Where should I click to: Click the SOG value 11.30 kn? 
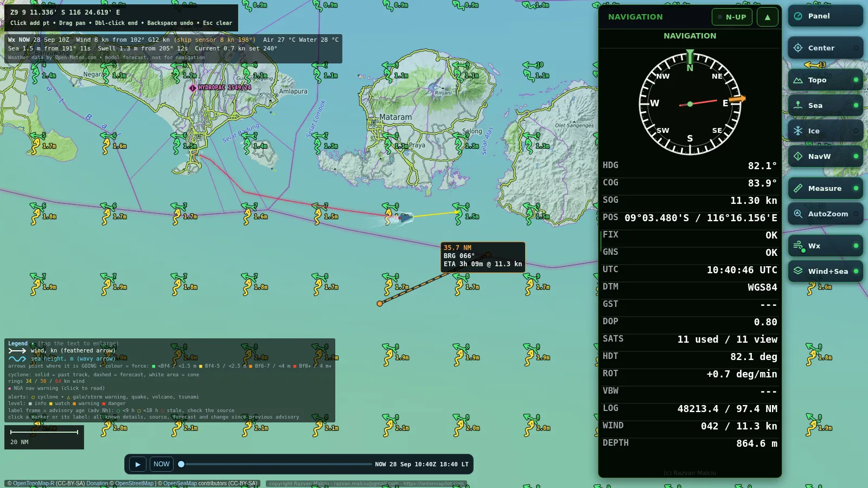point(754,201)
